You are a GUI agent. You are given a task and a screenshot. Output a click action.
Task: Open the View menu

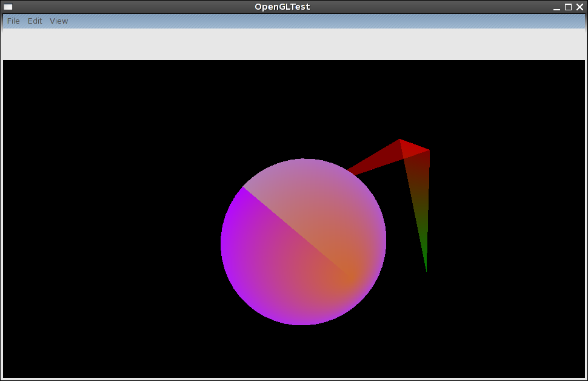(x=59, y=21)
